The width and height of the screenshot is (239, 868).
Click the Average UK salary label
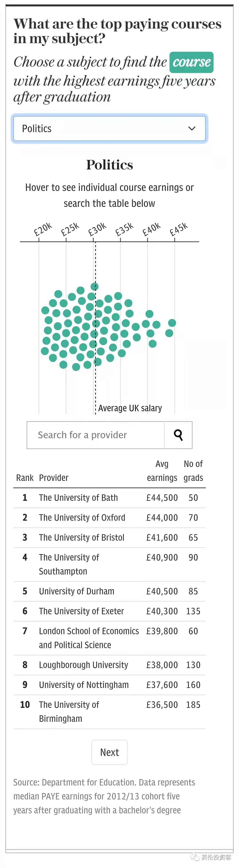click(x=130, y=408)
